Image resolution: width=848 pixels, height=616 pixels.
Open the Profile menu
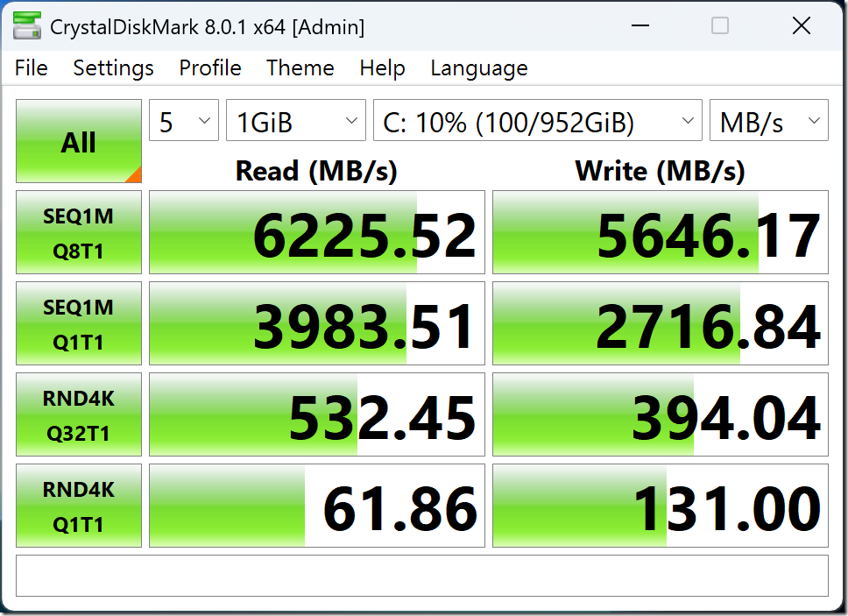pos(210,68)
